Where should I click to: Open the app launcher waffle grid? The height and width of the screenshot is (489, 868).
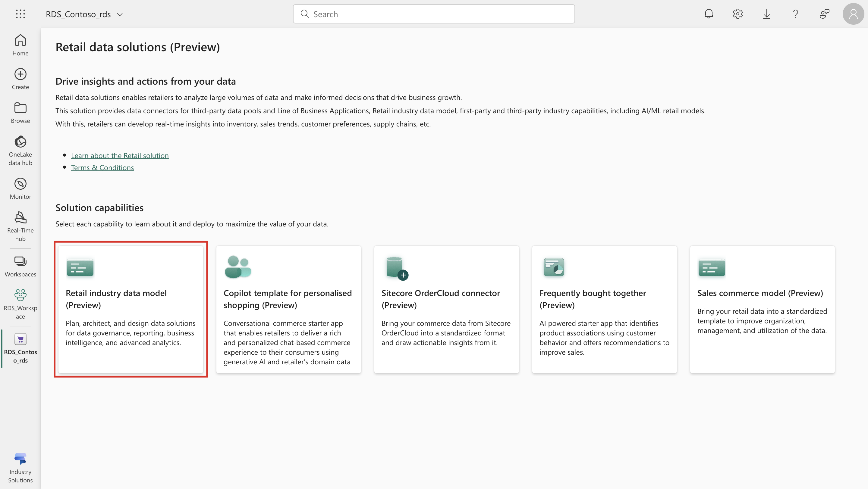coord(20,14)
